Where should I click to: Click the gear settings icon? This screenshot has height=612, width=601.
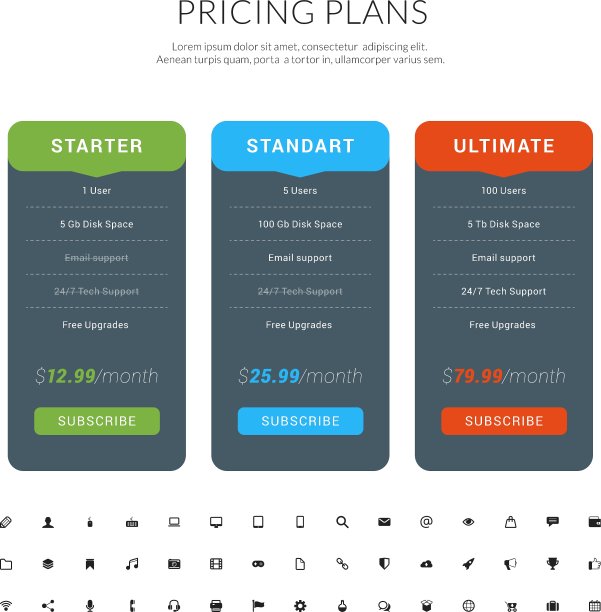[300, 605]
